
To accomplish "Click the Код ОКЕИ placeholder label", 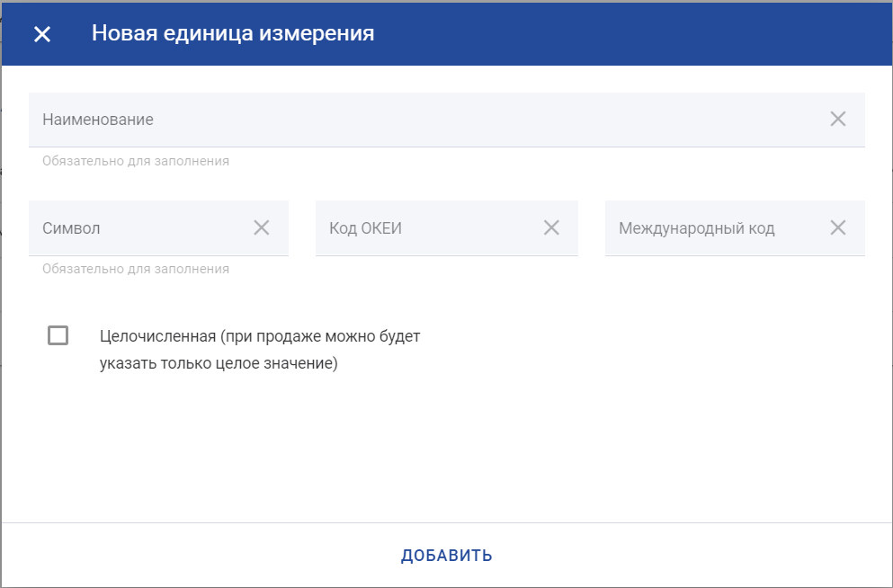I will coord(365,228).
